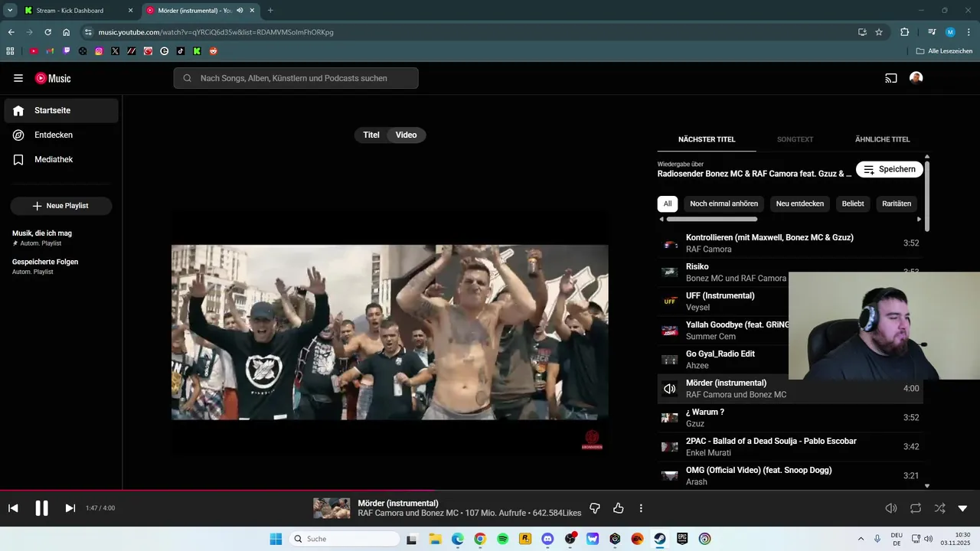Select the Songtext tab
The width and height of the screenshot is (980, 551).
pyautogui.click(x=795, y=139)
